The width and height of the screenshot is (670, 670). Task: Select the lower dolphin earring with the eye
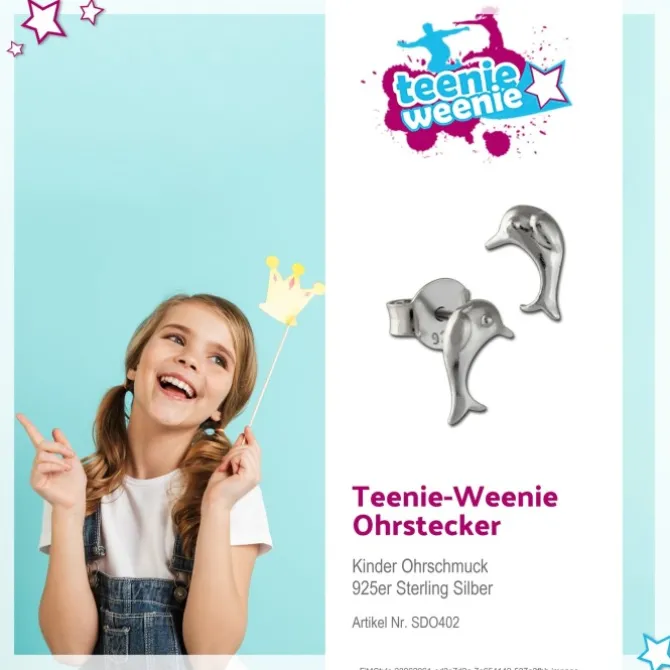point(474,361)
